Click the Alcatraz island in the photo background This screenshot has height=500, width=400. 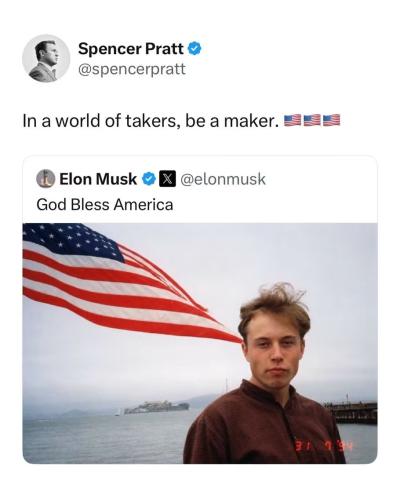(156, 408)
